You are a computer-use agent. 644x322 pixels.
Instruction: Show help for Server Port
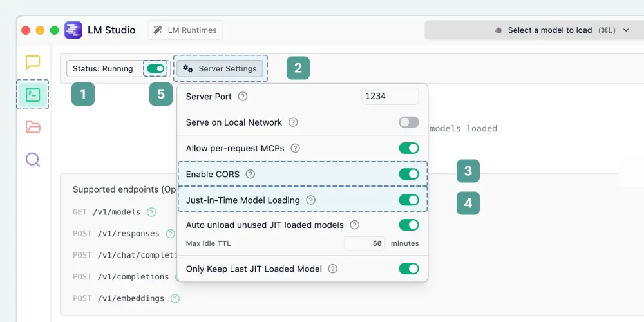click(x=243, y=97)
